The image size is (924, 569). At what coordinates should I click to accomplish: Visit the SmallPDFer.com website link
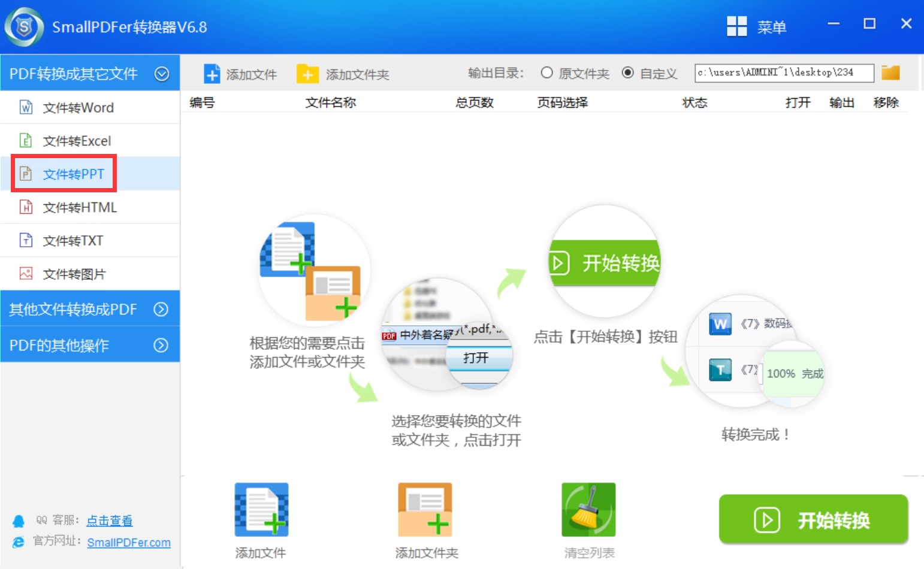click(x=129, y=542)
